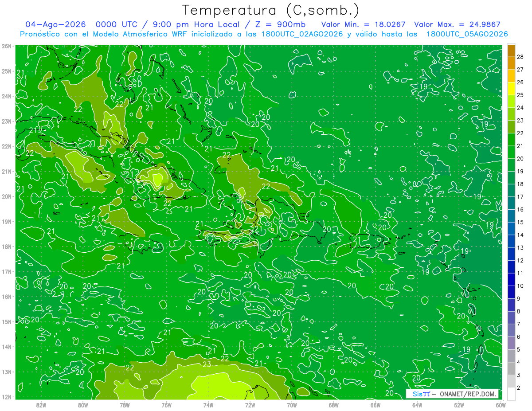Click 'Valor Min. = 18.0267' in header
The width and height of the screenshot is (532, 411).
363,25
